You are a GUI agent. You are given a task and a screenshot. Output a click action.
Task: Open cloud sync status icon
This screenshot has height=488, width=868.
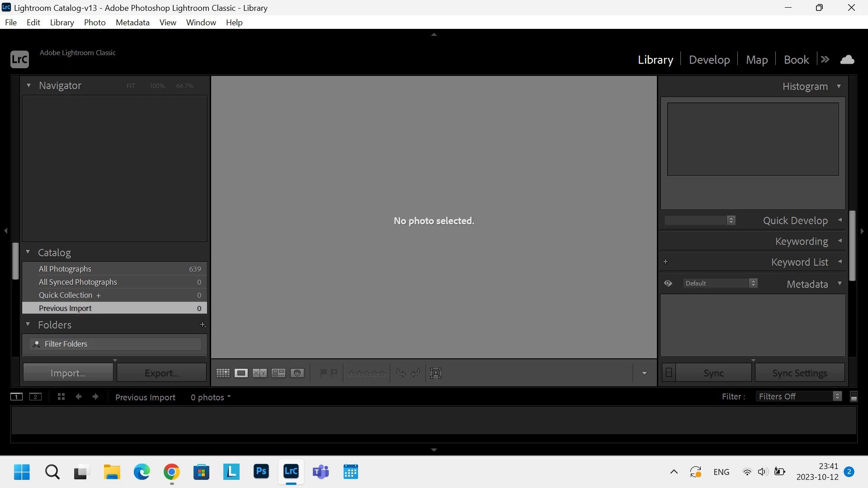847,60
